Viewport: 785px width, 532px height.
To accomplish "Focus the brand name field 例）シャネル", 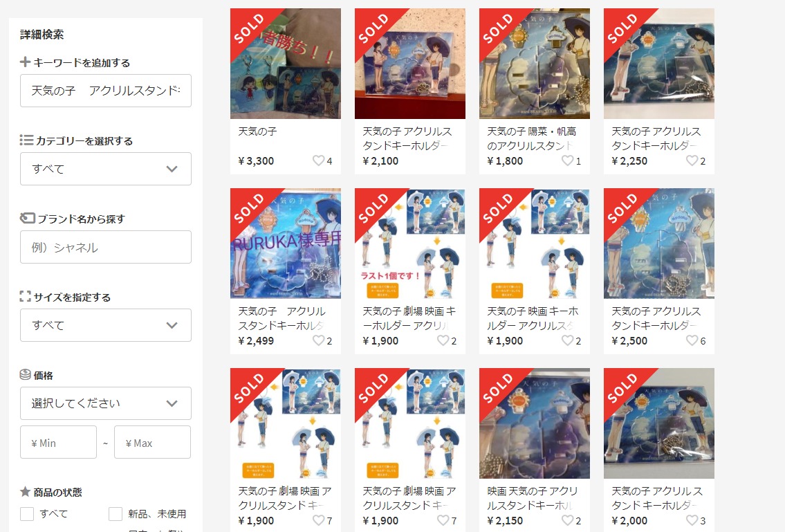I will [x=106, y=247].
